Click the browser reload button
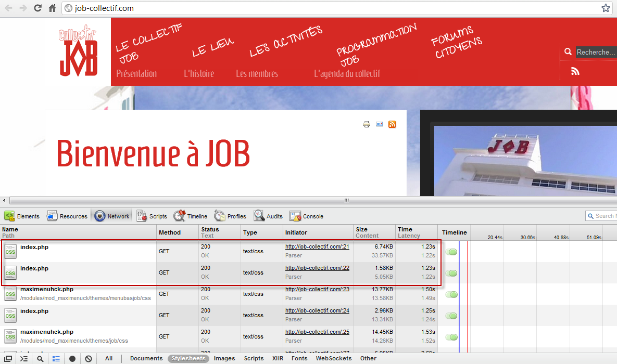Screen dimensions: 617x364 coord(37,8)
